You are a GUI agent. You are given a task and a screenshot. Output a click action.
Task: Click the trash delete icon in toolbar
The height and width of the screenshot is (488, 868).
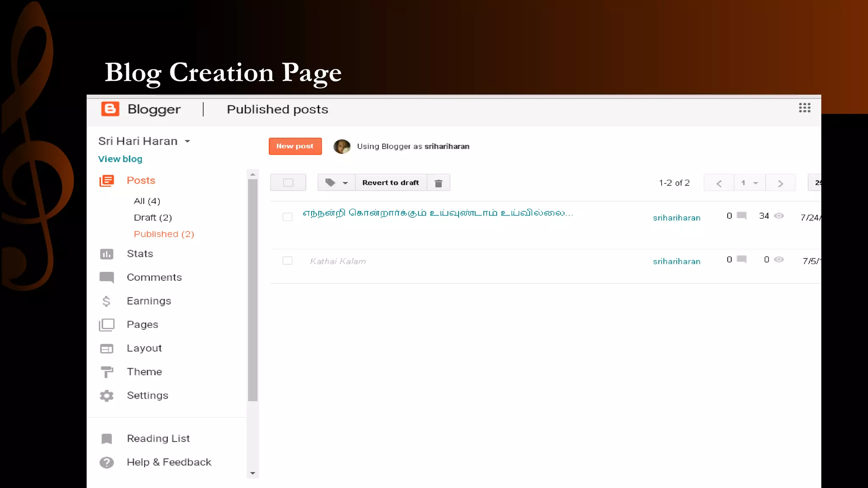(x=439, y=183)
